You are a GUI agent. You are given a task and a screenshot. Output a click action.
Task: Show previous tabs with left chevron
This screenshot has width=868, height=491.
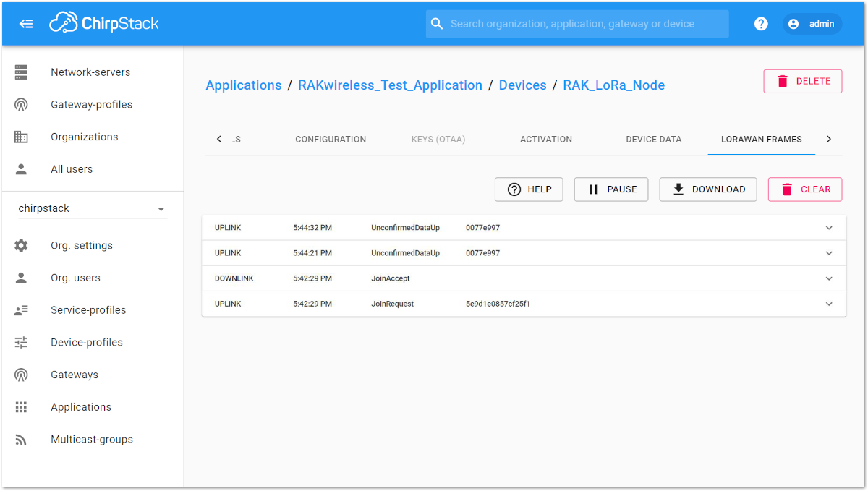pos(219,139)
